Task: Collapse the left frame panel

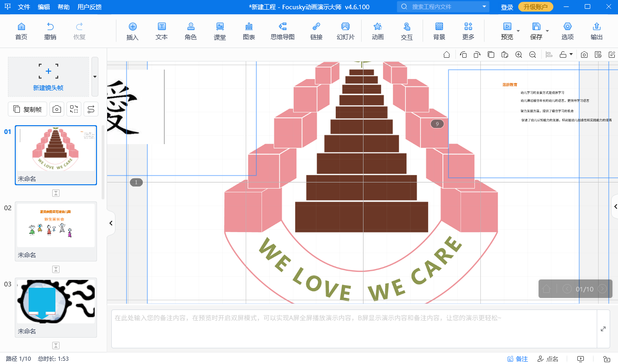Action: pos(111,223)
